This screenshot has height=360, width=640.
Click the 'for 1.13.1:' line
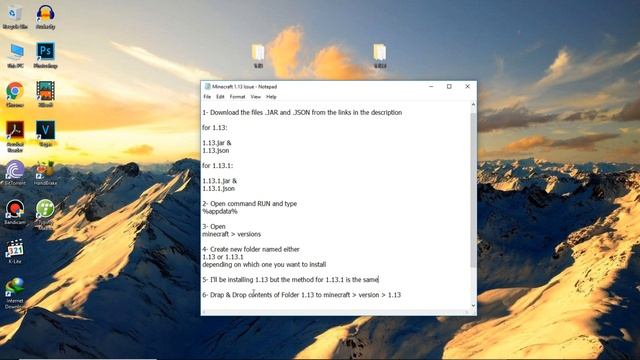218,166
